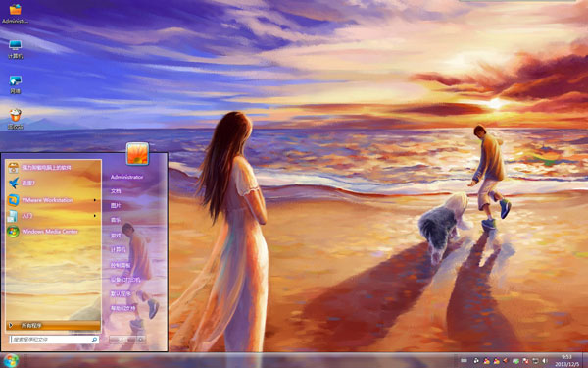
Task: Open 文档 (Documents) in Start menu
Action: 116,191
